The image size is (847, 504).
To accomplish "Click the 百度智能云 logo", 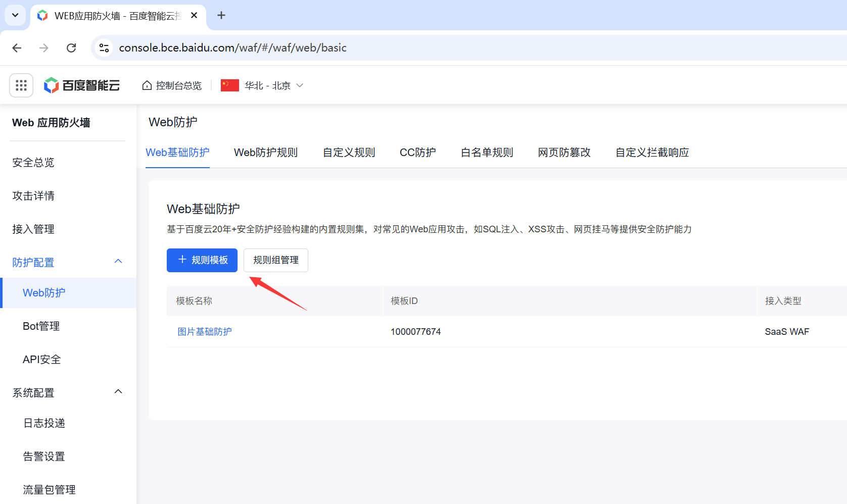I will tap(81, 85).
